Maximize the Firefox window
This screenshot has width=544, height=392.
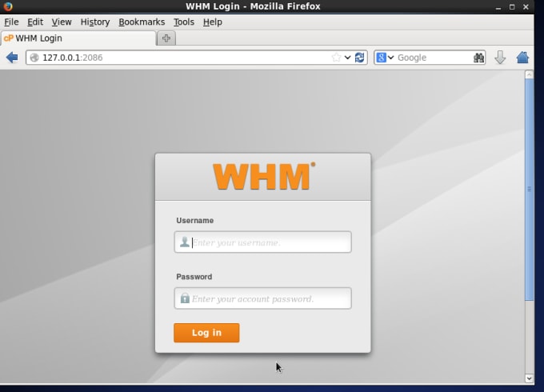pos(512,7)
